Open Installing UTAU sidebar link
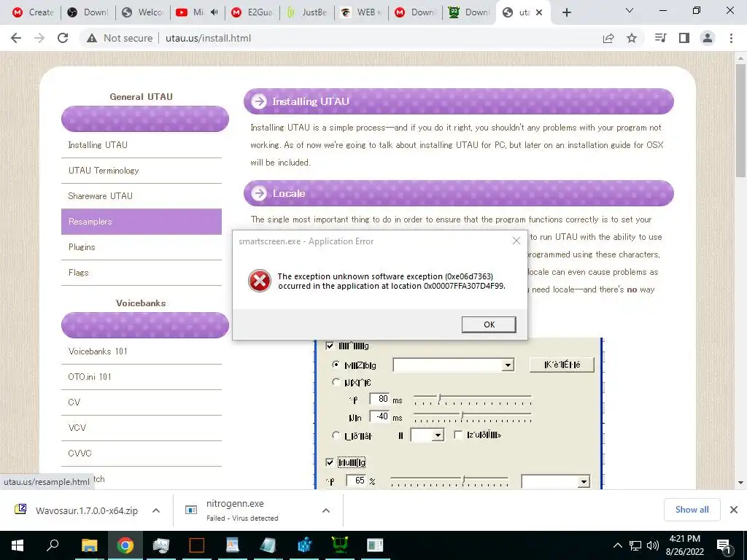Image resolution: width=747 pixels, height=560 pixels. [x=142, y=145]
